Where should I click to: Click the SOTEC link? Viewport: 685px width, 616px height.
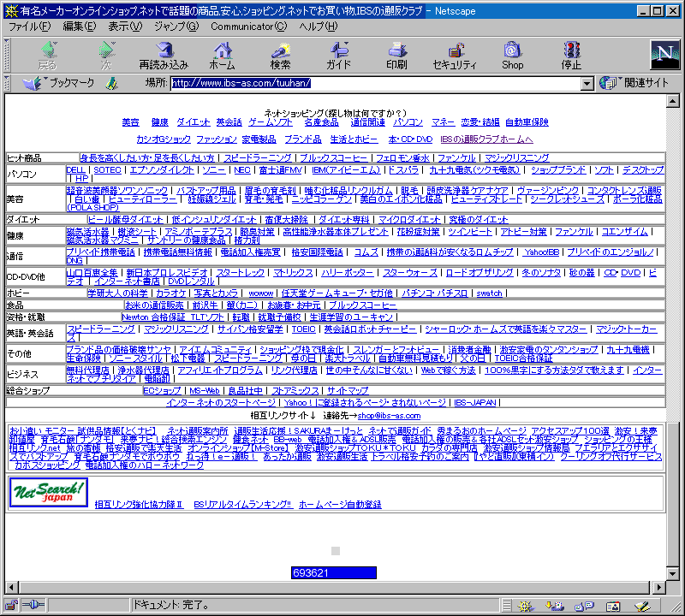[x=108, y=169]
